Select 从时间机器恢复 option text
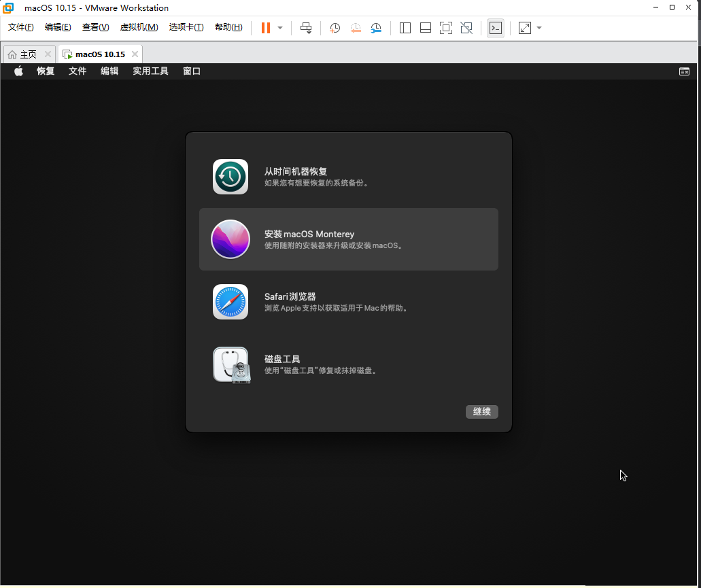This screenshot has width=701, height=588. point(296,171)
